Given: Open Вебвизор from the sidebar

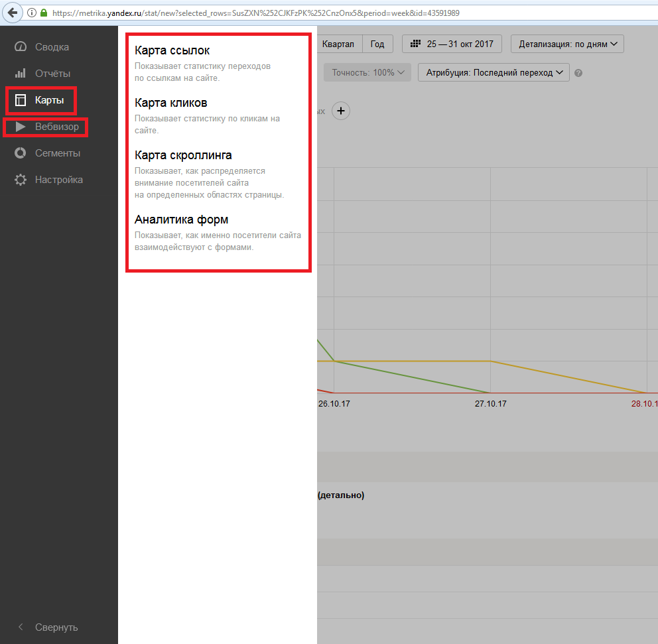Looking at the screenshot, I should coord(56,127).
